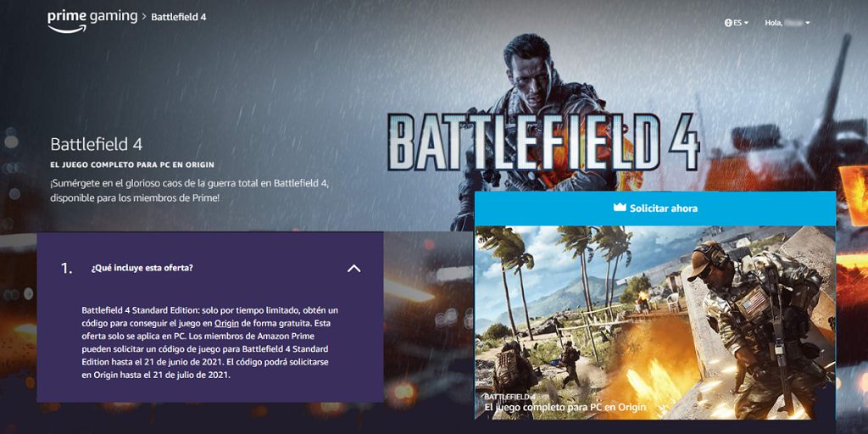Click 'El juego completo para PC en Origin' caption
The image size is (868, 434).
565,408
